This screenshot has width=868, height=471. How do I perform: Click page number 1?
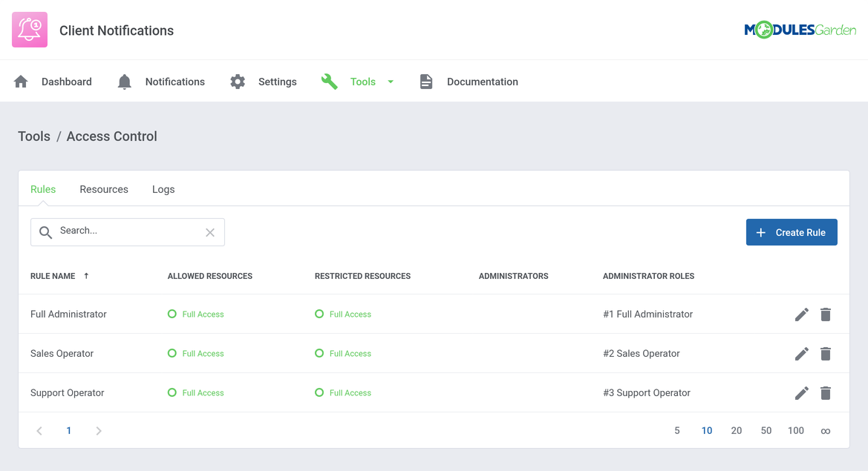pos(68,431)
